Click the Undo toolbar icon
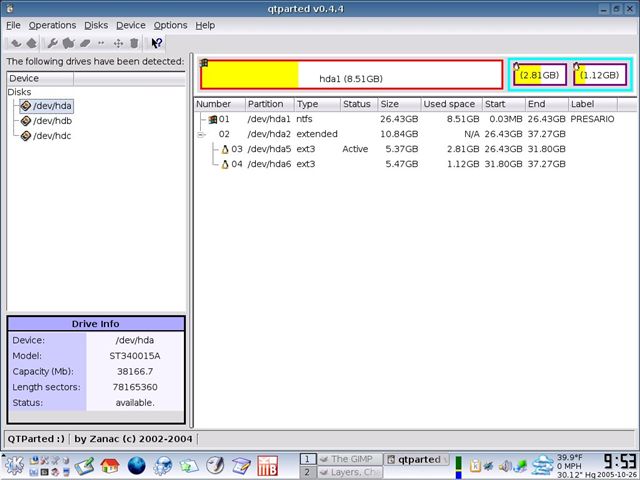Viewport: 640px width, 480px height. [x=16, y=43]
